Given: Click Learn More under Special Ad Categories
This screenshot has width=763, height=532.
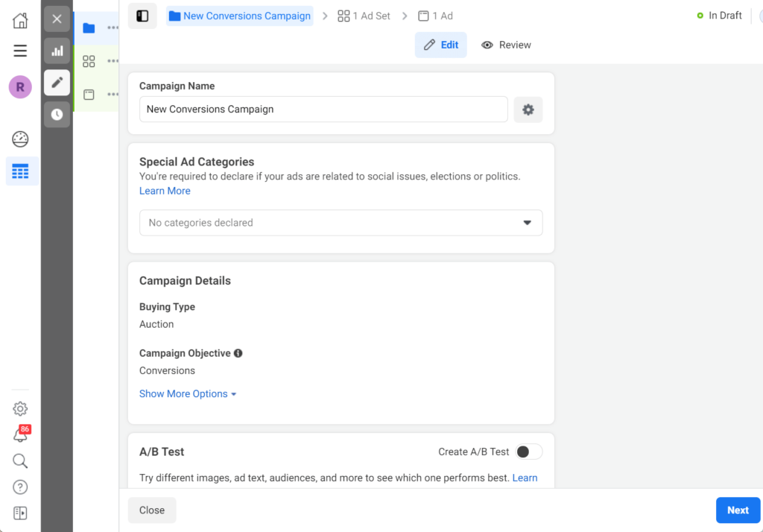Looking at the screenshot, I should pos(165,191).
